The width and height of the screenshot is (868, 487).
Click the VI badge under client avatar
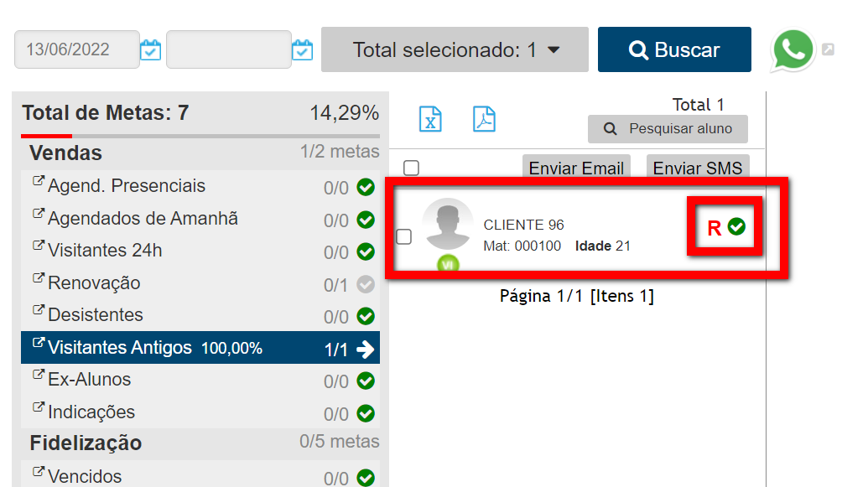coord(448,265)
